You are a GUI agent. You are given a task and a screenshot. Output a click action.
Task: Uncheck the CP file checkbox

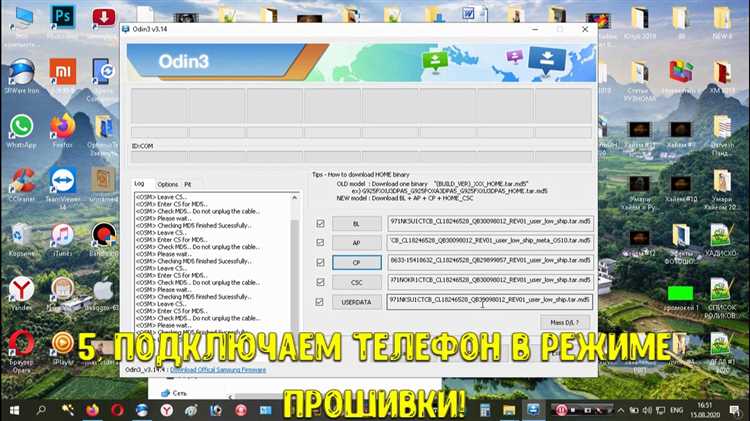click(x=320, y=263)
